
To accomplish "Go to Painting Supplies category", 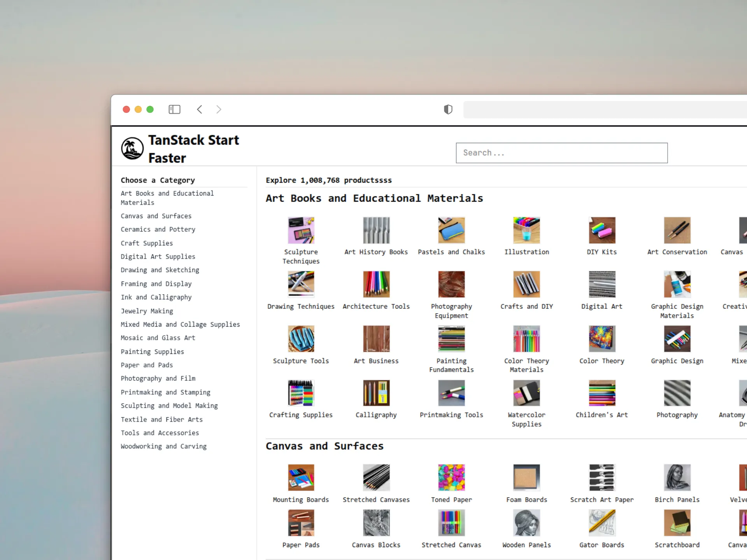I will pyautogui.click(x=152, y=352).
